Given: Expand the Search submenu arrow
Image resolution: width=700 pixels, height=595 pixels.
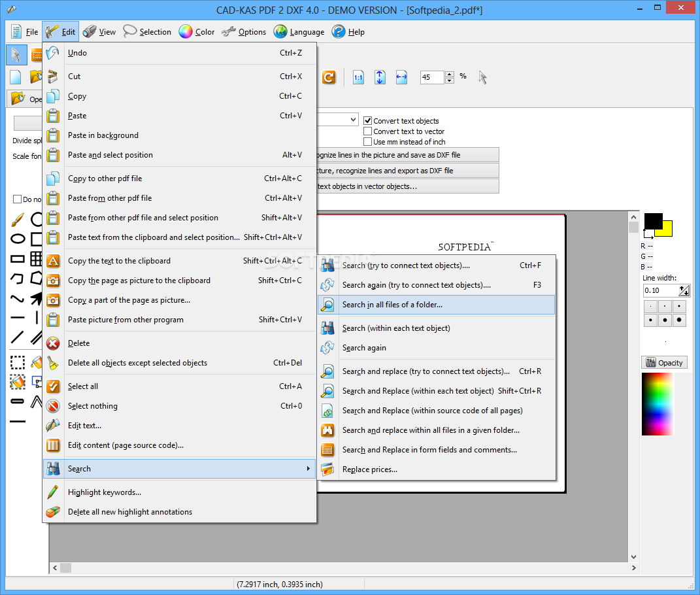Looking at the screenshot, I should (x=308, y=469).
